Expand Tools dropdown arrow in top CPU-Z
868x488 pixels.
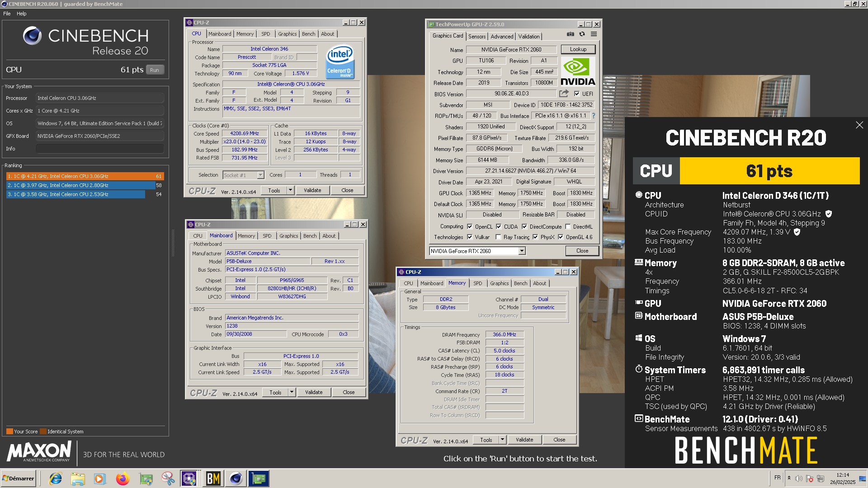(x=290, y=190)
